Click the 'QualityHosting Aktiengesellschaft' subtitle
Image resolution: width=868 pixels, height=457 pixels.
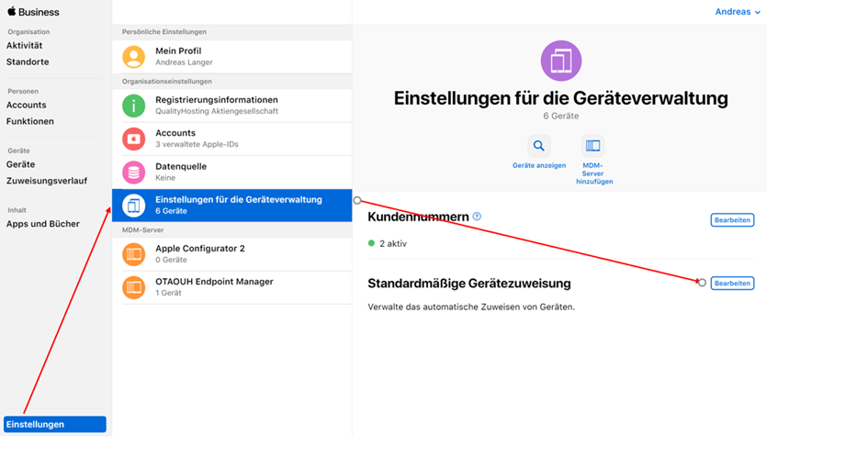[217, 111]
